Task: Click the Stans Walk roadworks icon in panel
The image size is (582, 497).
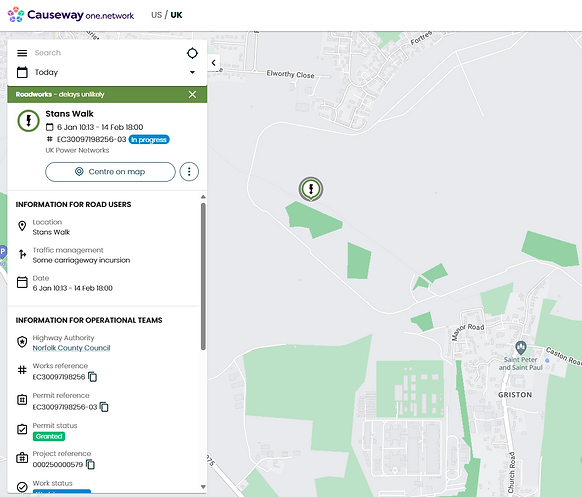Action: point(28,121)
